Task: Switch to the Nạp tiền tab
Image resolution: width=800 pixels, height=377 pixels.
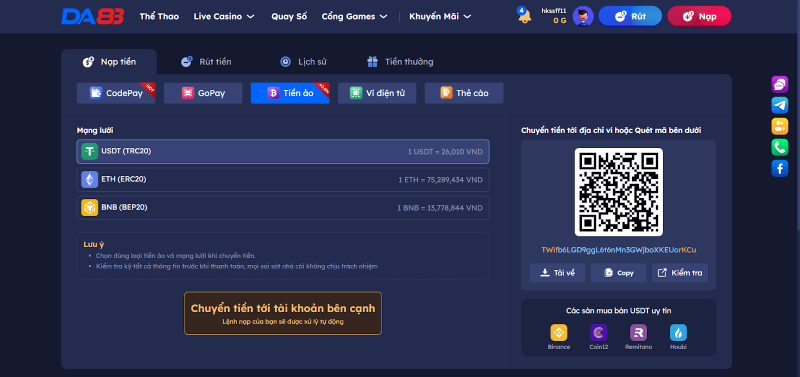Action: pyautogui.click(x=109, y=62)
